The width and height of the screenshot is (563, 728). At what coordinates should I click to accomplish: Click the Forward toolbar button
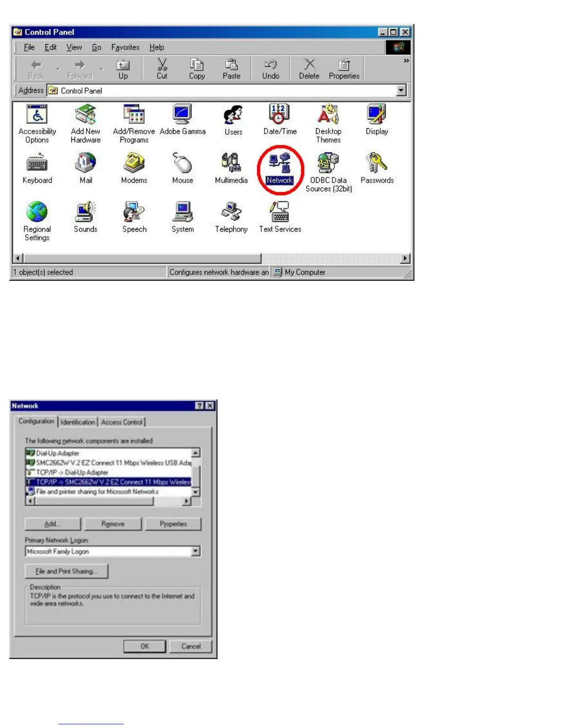[80, 69]
